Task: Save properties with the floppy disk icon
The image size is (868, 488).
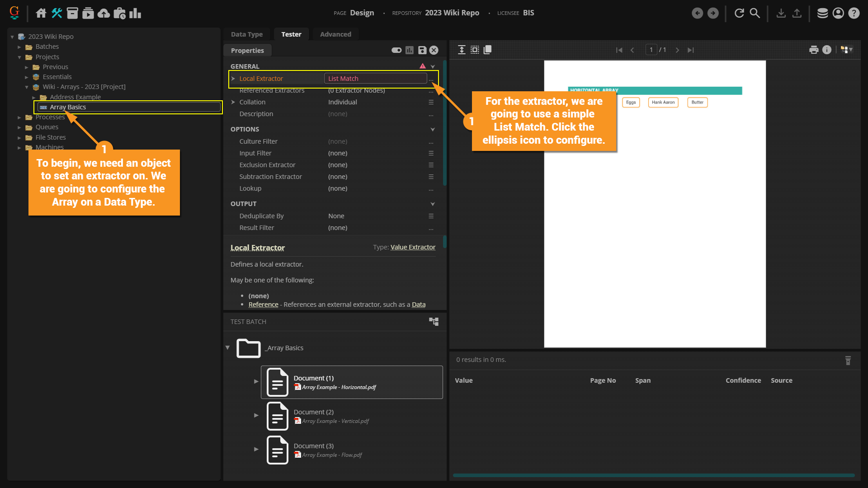Action: [422, 50]
